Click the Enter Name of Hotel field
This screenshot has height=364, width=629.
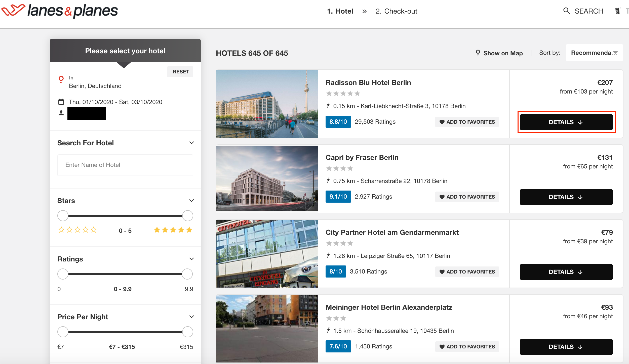click(125, 165)
